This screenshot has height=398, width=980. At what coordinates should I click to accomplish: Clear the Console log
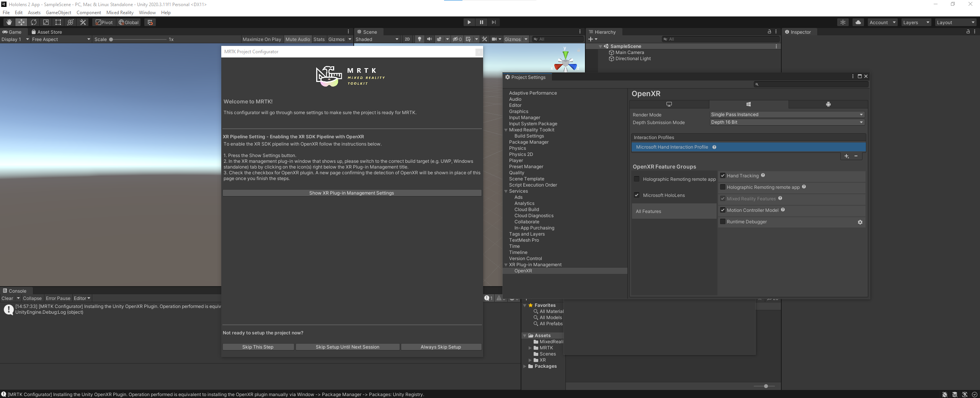pyautogui.click(x=7, y=298)
